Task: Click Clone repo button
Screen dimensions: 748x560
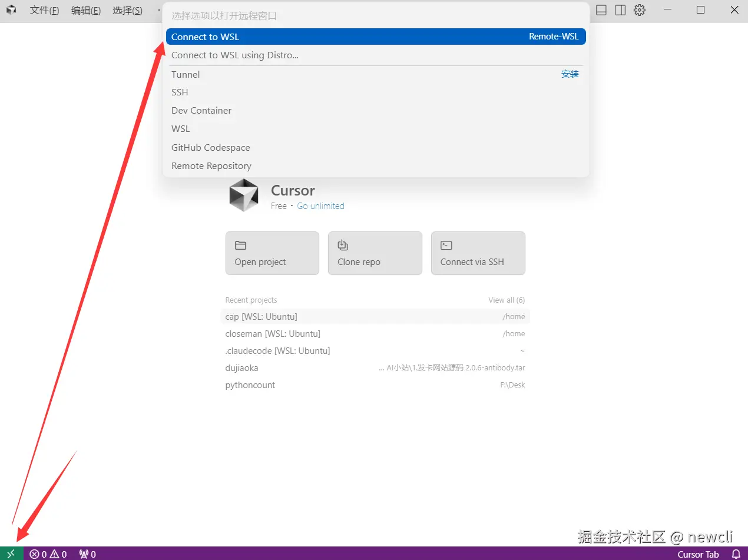Action: 375,253
